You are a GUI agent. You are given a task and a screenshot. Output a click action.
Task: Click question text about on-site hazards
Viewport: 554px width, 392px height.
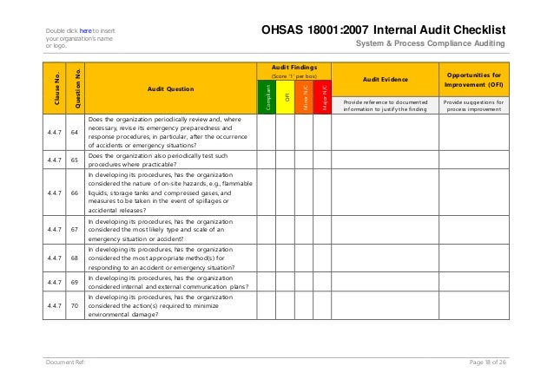click(x=170, y=193)
